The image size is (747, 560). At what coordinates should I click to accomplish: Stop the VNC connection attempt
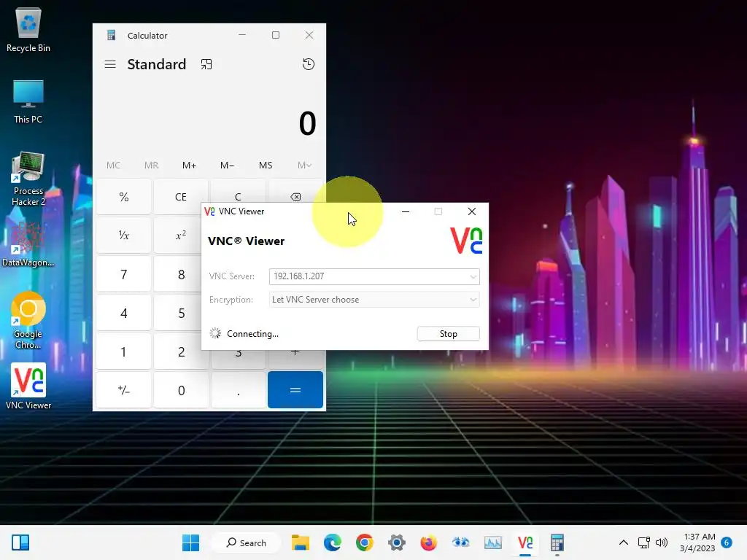[x=449, y=334]
